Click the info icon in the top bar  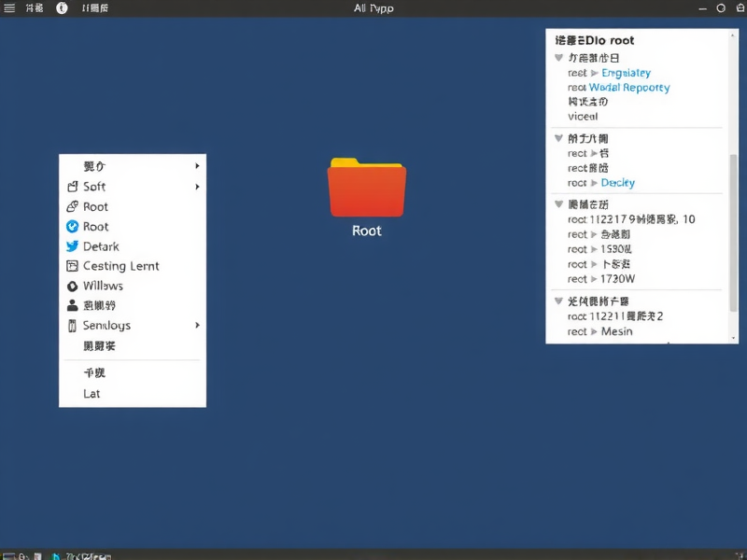62,7
